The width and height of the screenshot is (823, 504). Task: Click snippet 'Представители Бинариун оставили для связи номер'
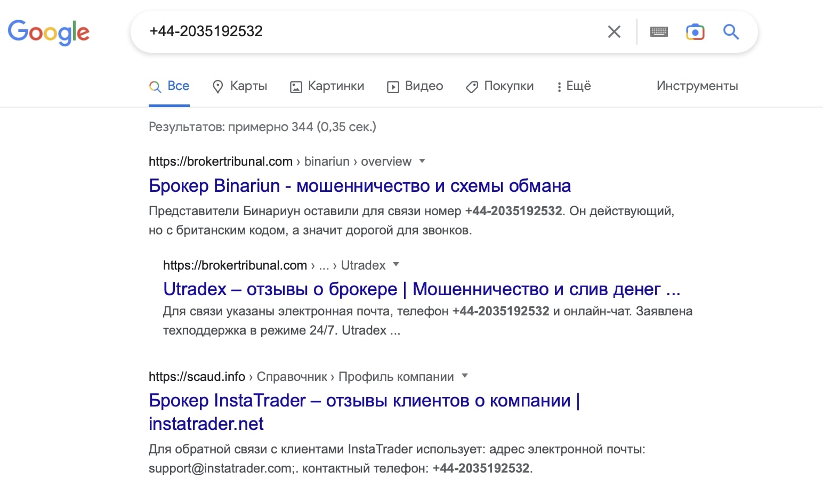305,211
